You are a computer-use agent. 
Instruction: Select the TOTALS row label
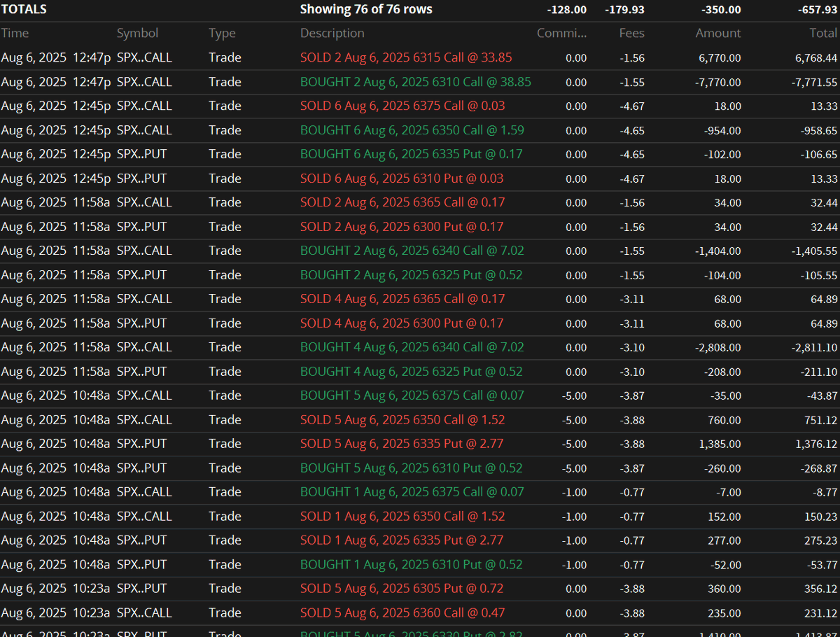(24, 9)
